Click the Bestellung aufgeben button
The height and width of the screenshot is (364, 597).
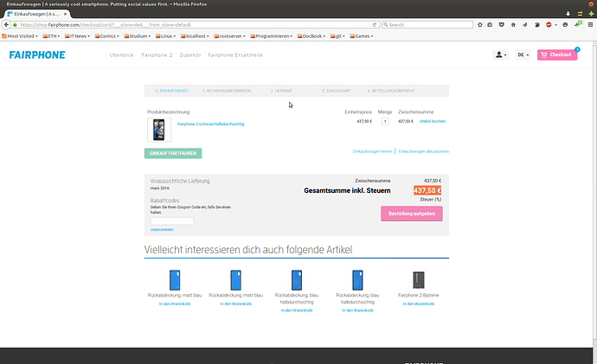(x=412, y=214)
